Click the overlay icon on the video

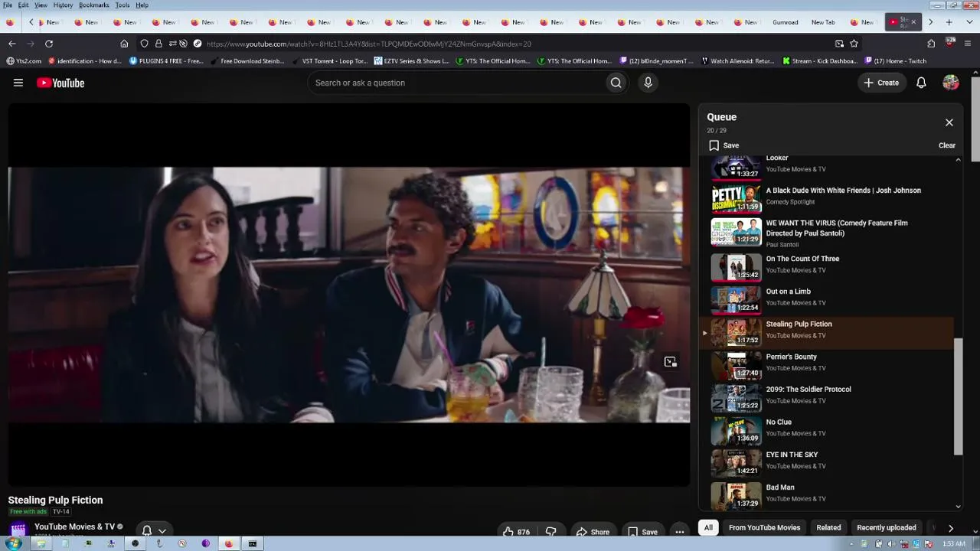(670, 362)
